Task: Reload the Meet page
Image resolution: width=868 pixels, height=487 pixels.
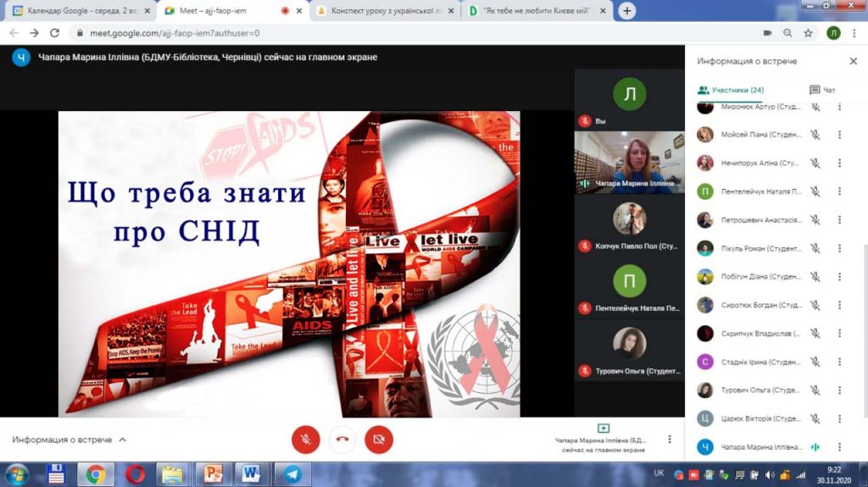Action: click(x=55, y=33)
